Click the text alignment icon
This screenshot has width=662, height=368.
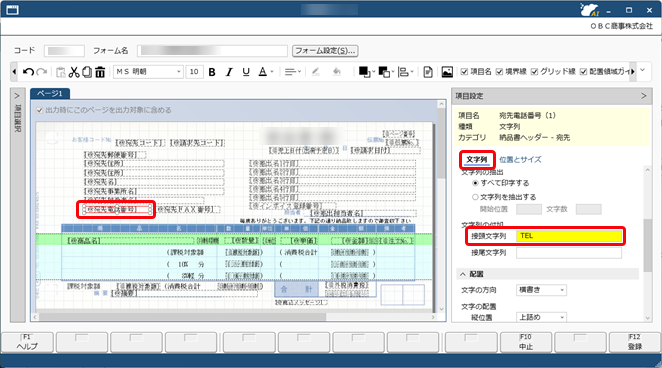[x=290, y=72]
